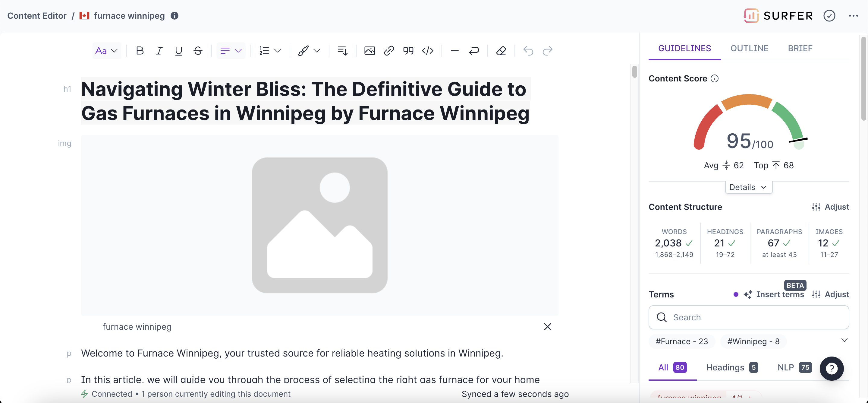
Task: Open the three-dot more options menu
Action: pyautogui.click(x=853, y=16)
